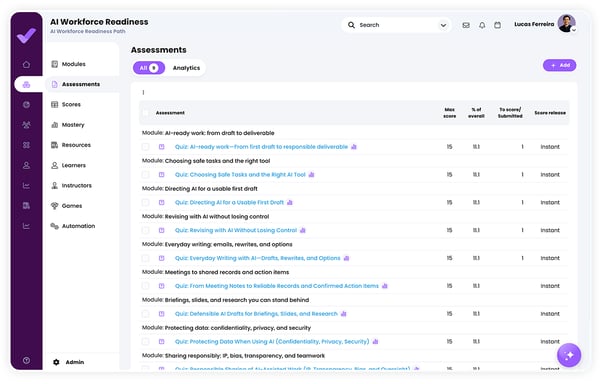Open Automation in the course menu
Viewport: 600px width, 384px height.
(x=73, y=226)
